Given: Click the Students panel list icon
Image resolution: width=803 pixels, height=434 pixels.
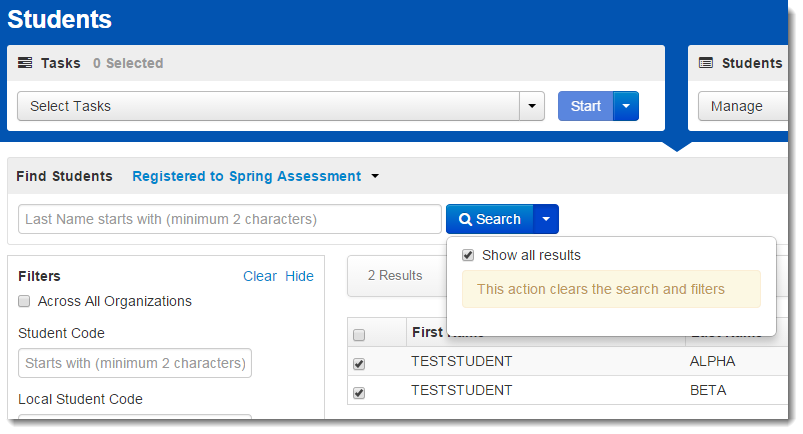Looking at the screenshot, I should point(706,63).
